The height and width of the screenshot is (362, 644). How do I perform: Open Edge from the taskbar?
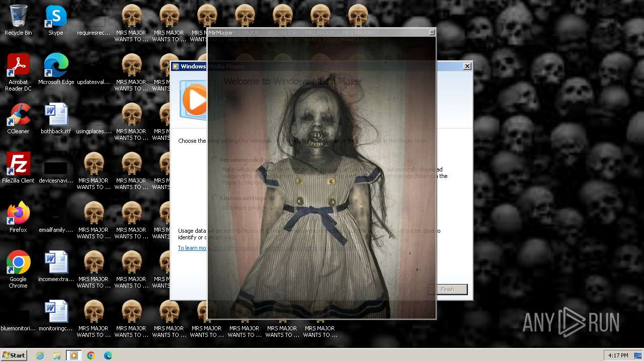[x=108, y=355]
